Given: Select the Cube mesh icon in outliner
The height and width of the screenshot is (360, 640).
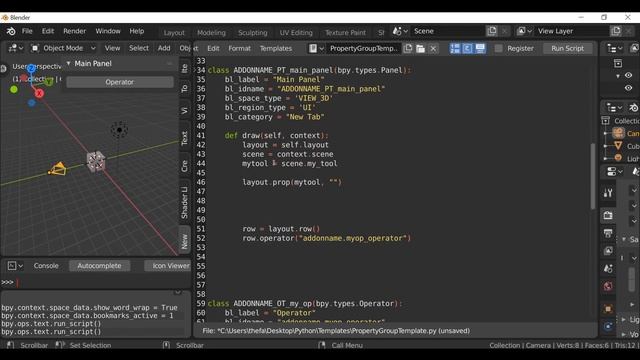Looking at the screenshot, I should pos(618,146).
